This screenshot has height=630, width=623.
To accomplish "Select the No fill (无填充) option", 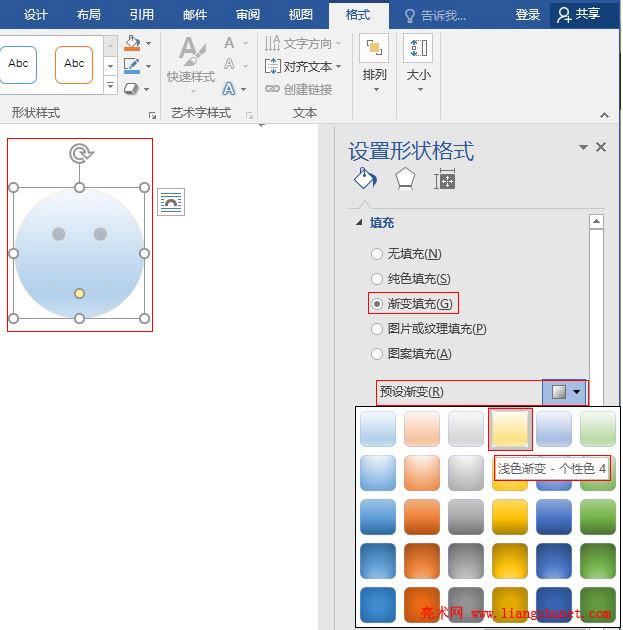I will click(x=377, y=254).
